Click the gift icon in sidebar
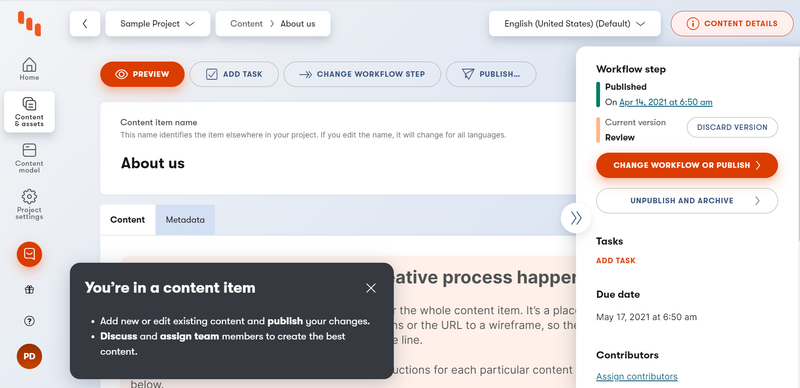The width and height of the screenshot is (800, 388). (29, 289)
